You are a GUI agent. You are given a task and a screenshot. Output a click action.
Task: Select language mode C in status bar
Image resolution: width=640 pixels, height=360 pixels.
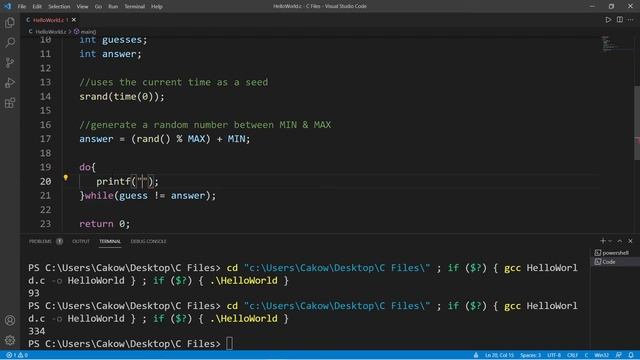pyautogui.click(x=586, y=355)
